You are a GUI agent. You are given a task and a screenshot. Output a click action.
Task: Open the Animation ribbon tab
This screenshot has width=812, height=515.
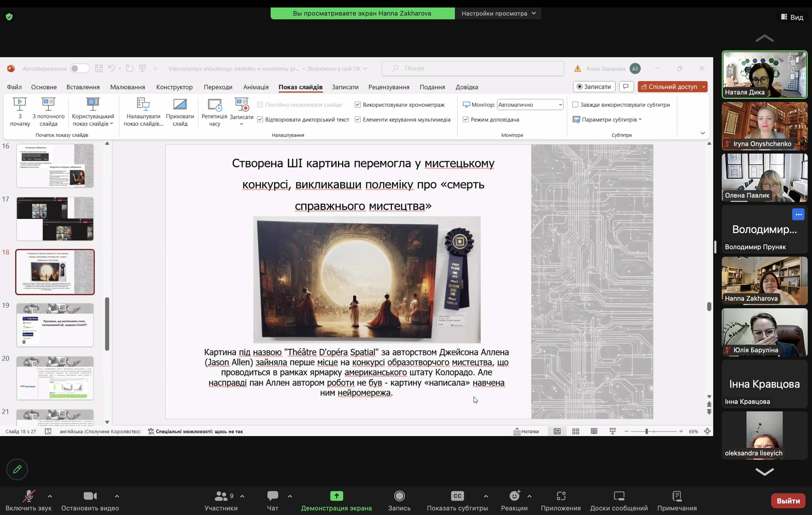tap(256, 87)
